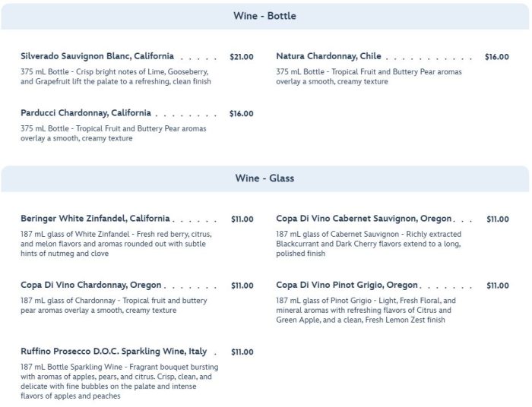532x407 pixels.
Task: Open Copa Di Vino Pinot Grigio, Oregon
Action: (347, 286)
